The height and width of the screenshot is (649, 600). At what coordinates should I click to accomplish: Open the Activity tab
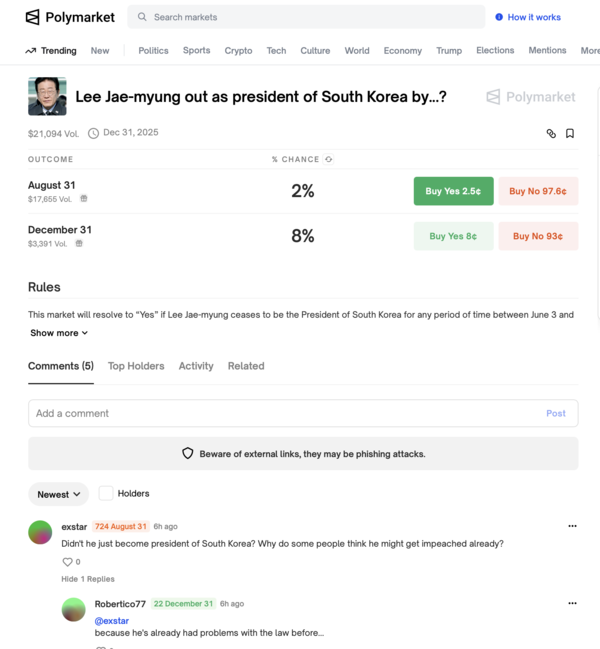[196, 366]
